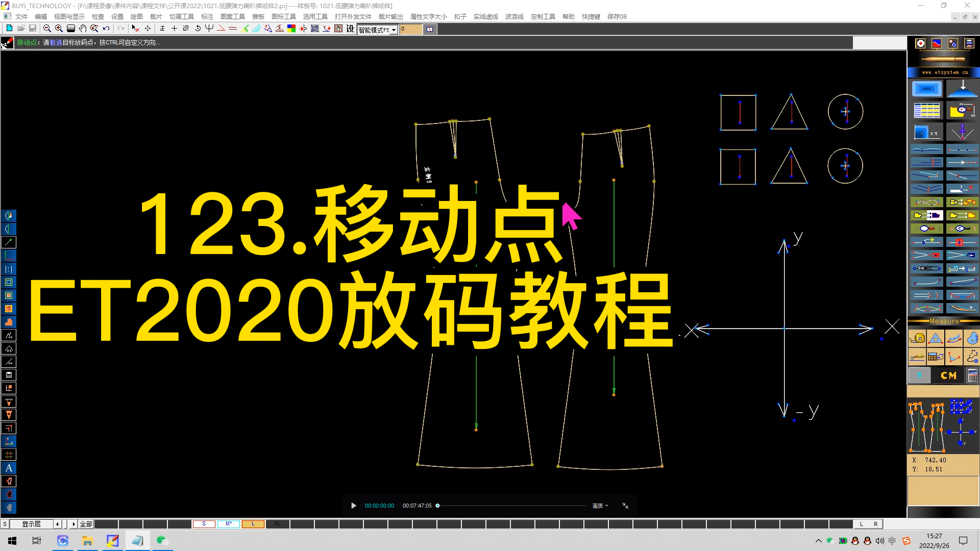This screenshot has width=980, height=551.
Task: Toggle the S button at bottom left
Action: 5,524
